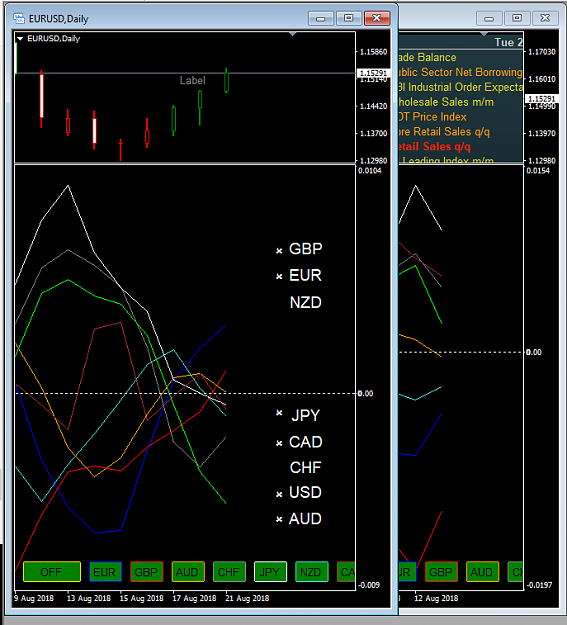Click the 0.00 zero level label in the EURUSD window
This screenshot has width=567, height=625.
tap(365, 393)
